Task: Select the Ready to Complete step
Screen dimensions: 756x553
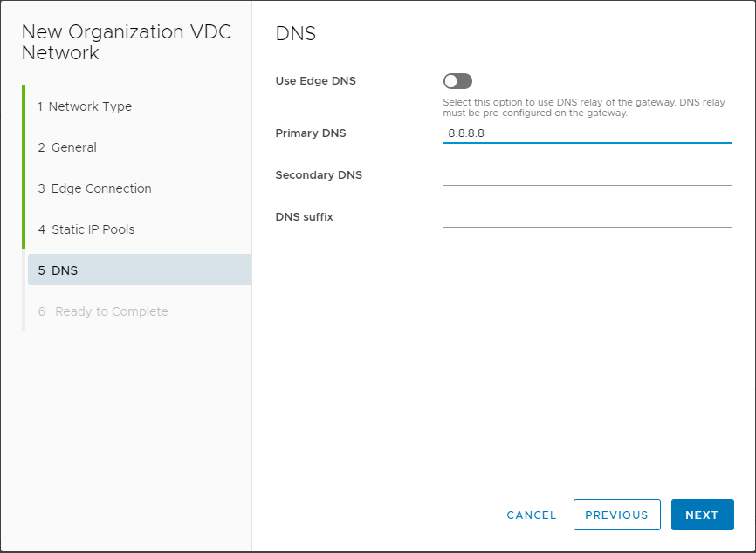Action: (x=103, y=311)
